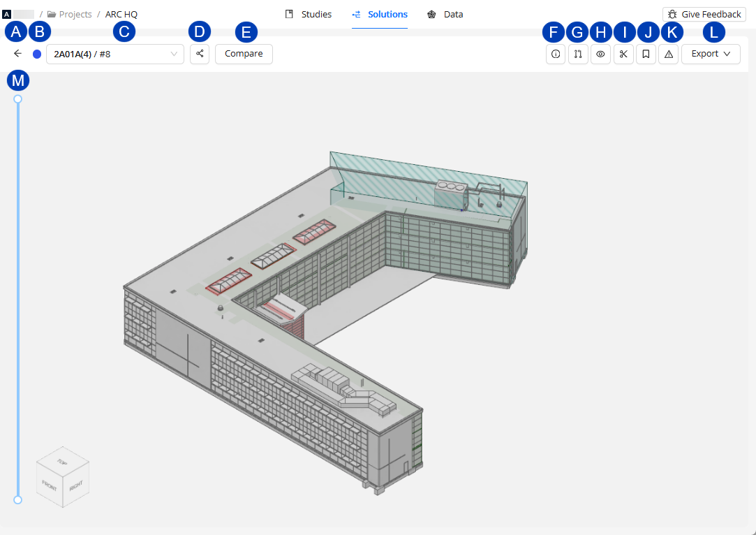Screen dimensions: 756x535
Task: Click the branch/versions icon button
Action: click(578, 54)
